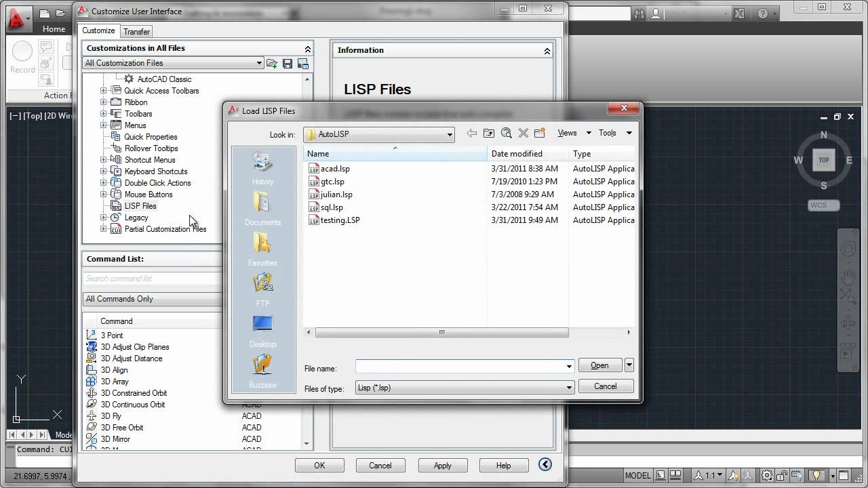Image resolution: width=868 pixels, height=488 pixels.
Task: Toggle the MODEL space status button
Action: (x=637, y=475)
